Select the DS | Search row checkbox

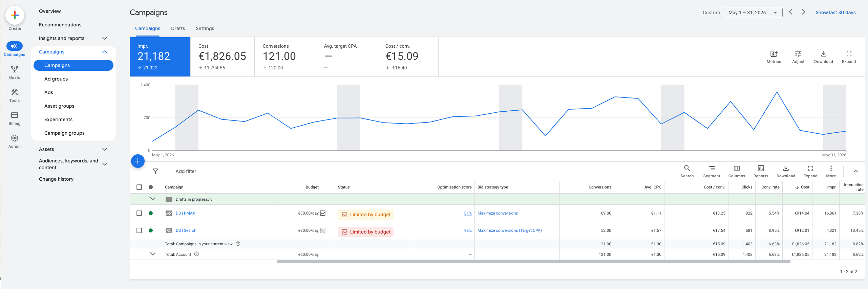[x=139, y=230]
